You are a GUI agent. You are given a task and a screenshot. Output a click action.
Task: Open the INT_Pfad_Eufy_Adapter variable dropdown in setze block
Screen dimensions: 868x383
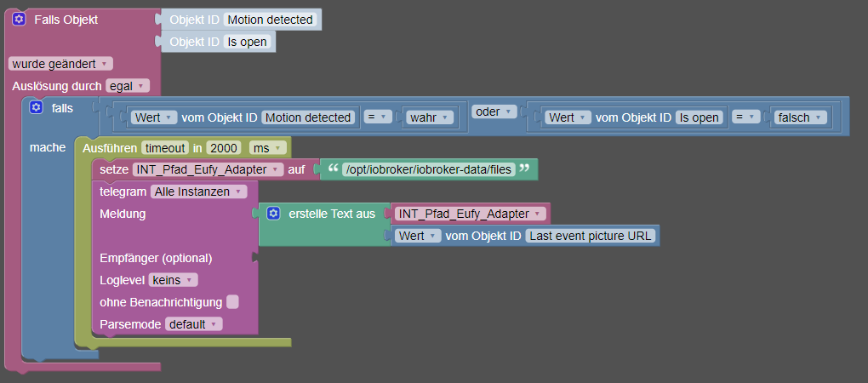tap(208, 169)
